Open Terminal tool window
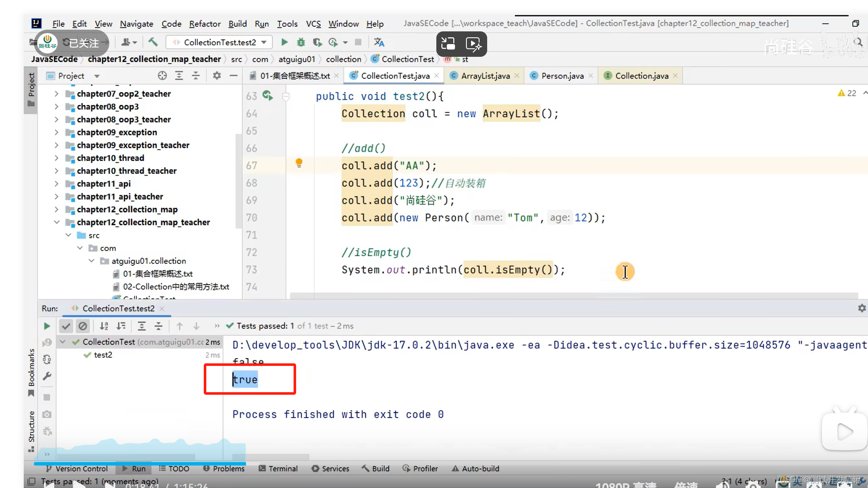Viewport: 868px width, 488px height. point(278,468)
